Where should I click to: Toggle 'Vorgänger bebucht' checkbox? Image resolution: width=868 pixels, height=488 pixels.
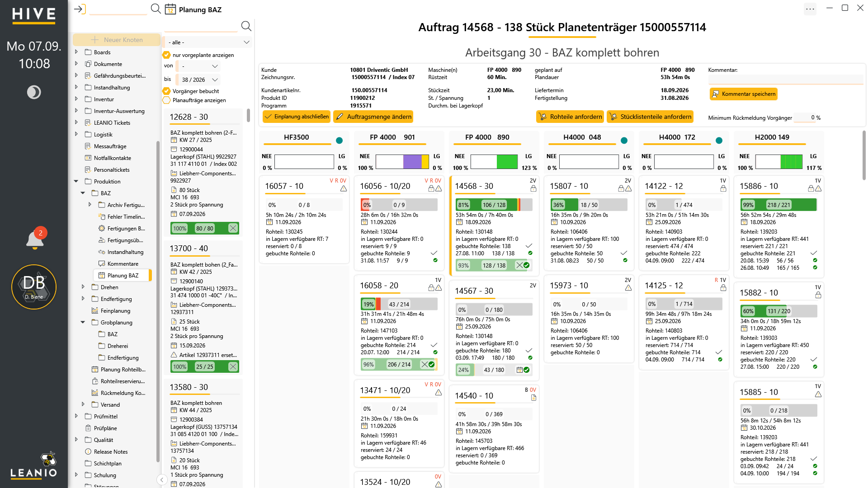coord(166,91)
